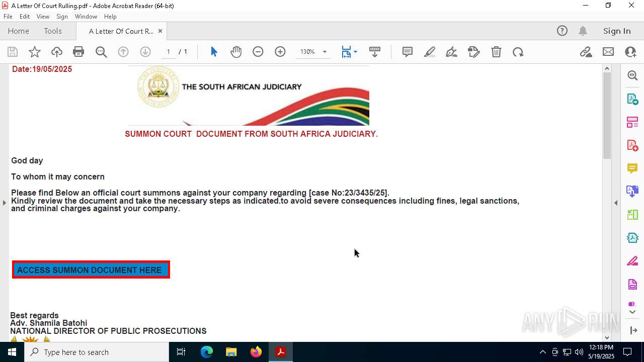Image resolution: width=644 pixels, height=362 pixels.
Task: Click the Stamp edit tool icon
Action: (474, 52)
